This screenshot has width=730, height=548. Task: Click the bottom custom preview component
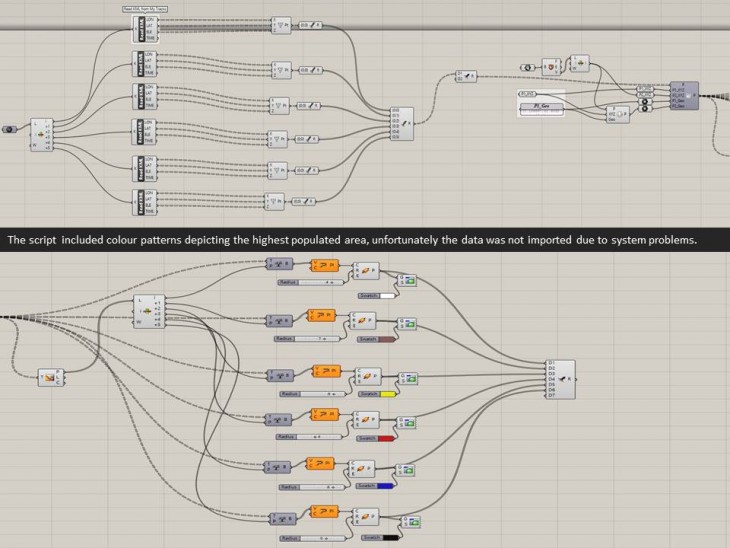410,518
